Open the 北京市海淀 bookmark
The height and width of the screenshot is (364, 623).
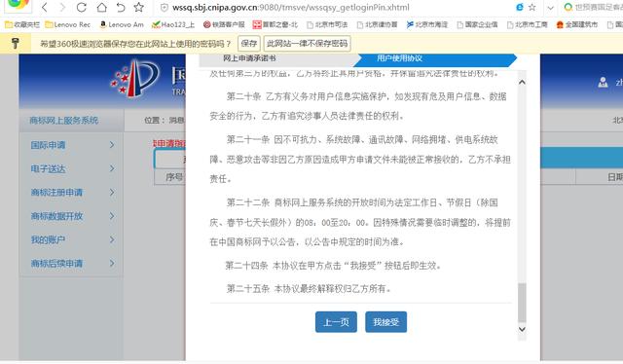[426, 24]
